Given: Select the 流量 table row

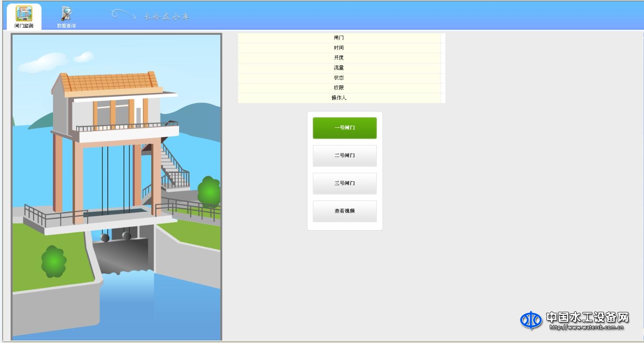Looking at the screenshot, I should click(x=339, y=68).
